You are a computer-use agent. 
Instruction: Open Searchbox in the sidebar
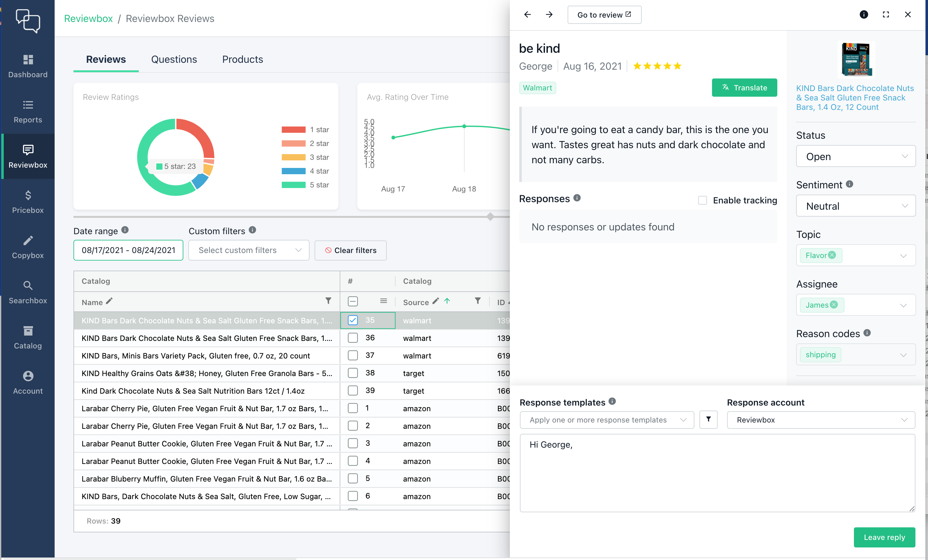pos(28,292)
